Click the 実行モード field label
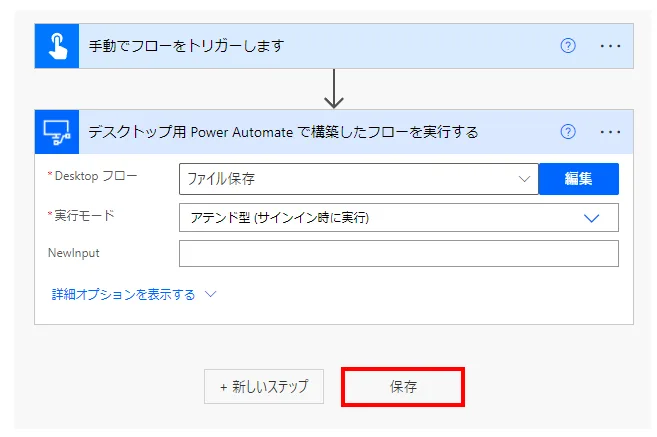657x437 pixels. tap(85, 216)
